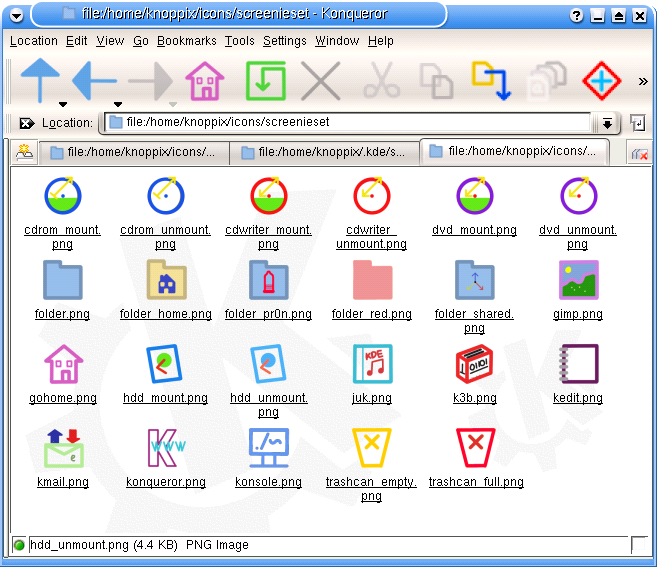The width and height of the screenshot is (657, 567).
Task: Switch to the file:/home/knoppix/.kde/s... tab
Action: [x=324, y=153]
